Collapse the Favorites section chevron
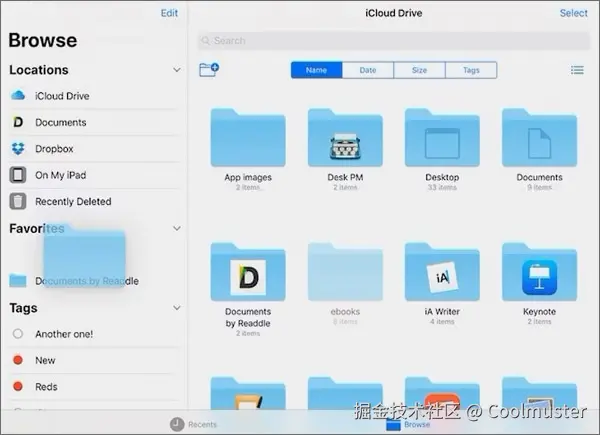The height and width of the screenshot is (435, 600). 176,228
